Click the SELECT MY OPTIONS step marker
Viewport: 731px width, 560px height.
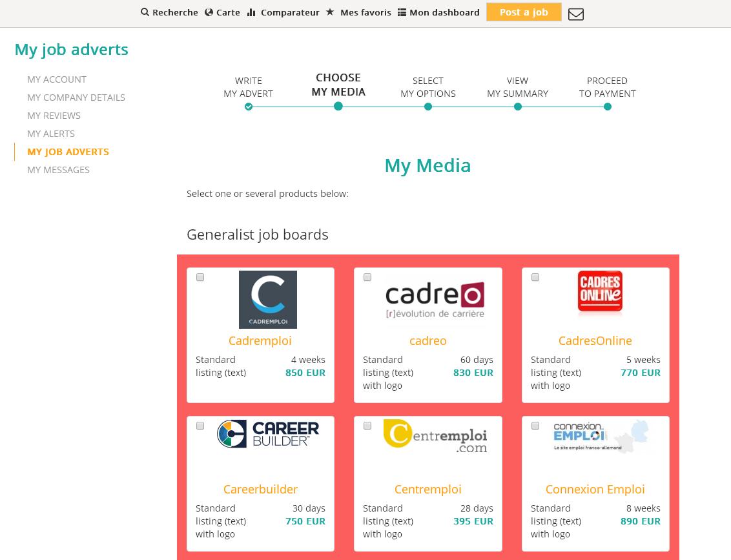[x=428, y=107]
